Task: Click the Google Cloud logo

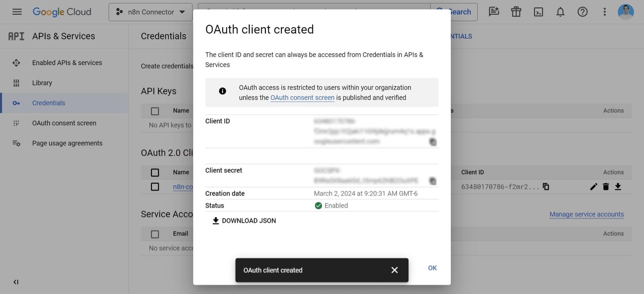Action: tap(62, 12)
